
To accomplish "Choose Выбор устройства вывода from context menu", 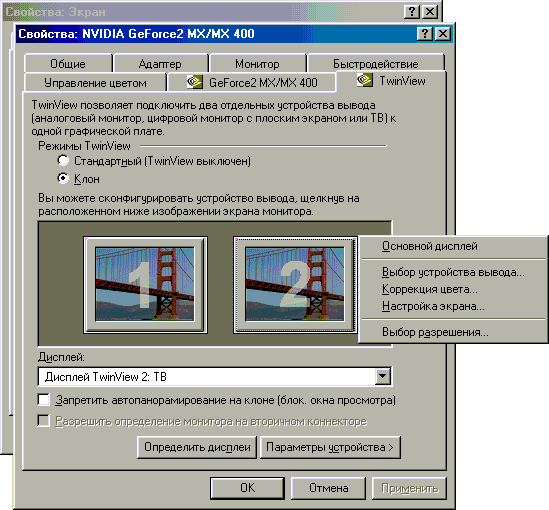I will tap(453, 272).
